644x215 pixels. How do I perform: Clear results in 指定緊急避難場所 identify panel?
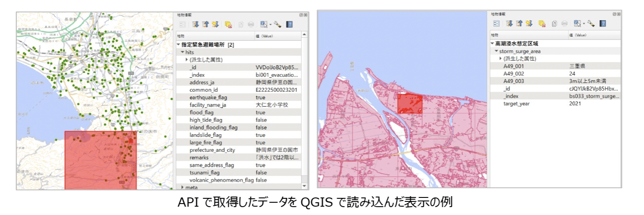click(228, 25)
